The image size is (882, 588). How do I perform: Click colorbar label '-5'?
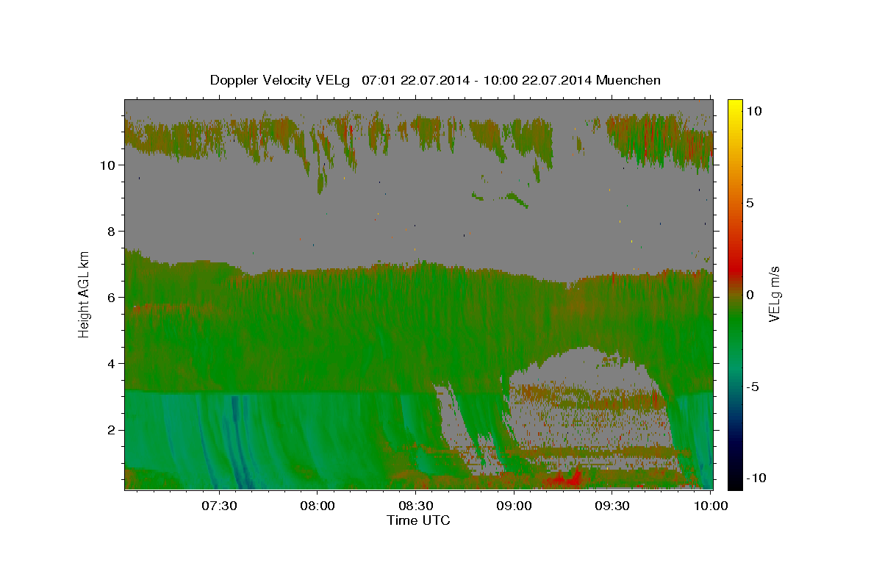(753, 387)
